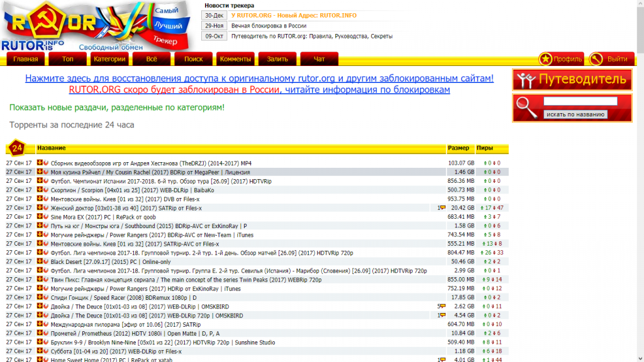Open Power Rangers BDRip-AVC New-Team title
This screenshot has height=362, width=644.
pos(152,235)
